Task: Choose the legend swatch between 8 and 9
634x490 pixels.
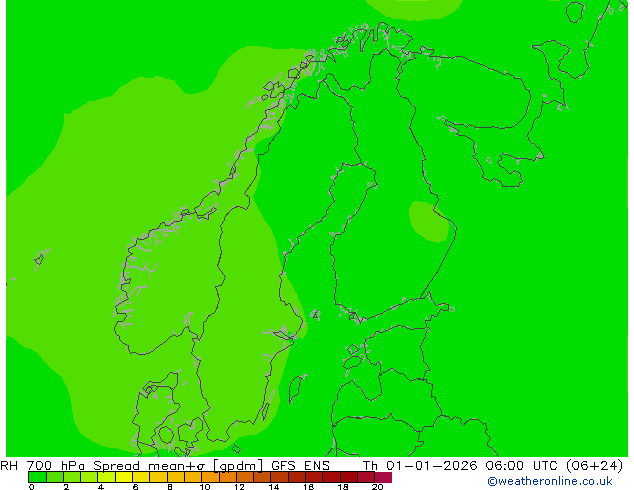Action: (175, 477)
